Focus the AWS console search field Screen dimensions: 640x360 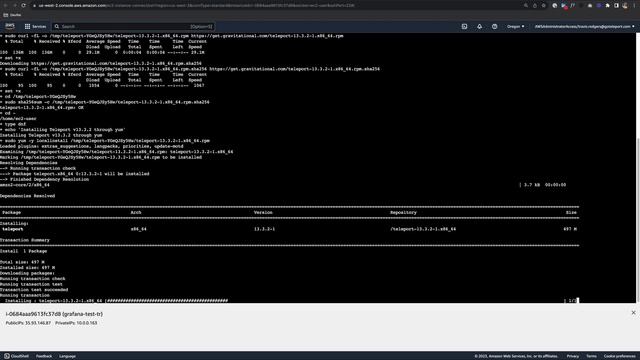[x=134, y=27]
